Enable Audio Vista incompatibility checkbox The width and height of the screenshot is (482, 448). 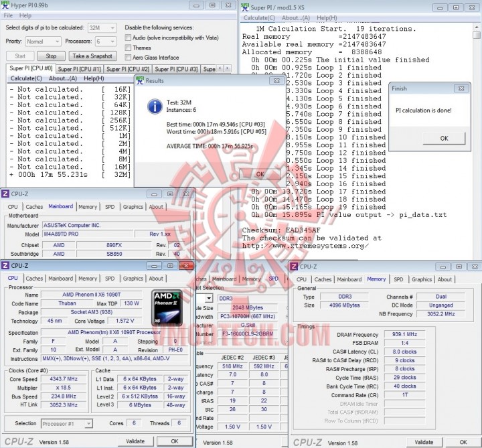click(x=128, y=38)
